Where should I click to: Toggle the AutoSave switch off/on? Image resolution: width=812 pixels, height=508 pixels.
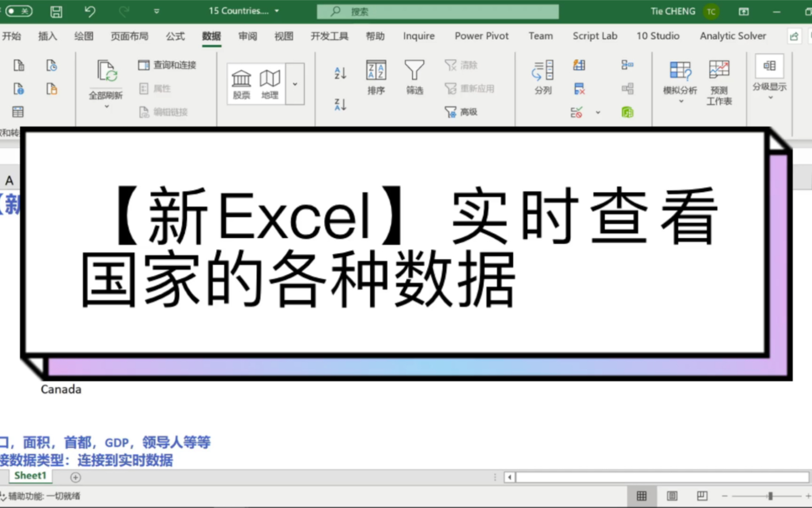click(19, 11)
